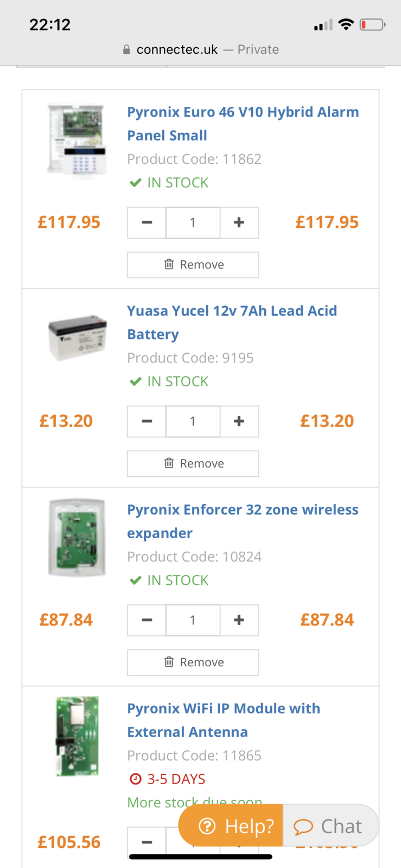Open Pyronix WiFi IP Module product page
Screen dimensions: 401x868
224,720
